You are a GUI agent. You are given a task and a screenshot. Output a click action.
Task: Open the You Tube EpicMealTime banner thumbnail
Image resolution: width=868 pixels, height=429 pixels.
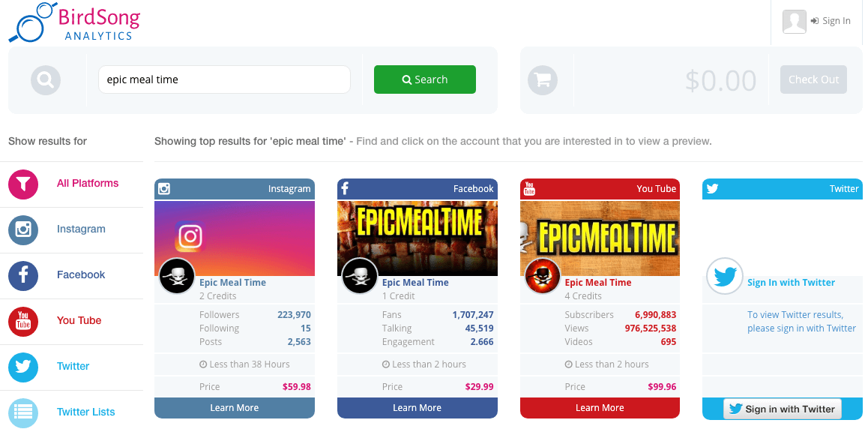coord(600,238)
